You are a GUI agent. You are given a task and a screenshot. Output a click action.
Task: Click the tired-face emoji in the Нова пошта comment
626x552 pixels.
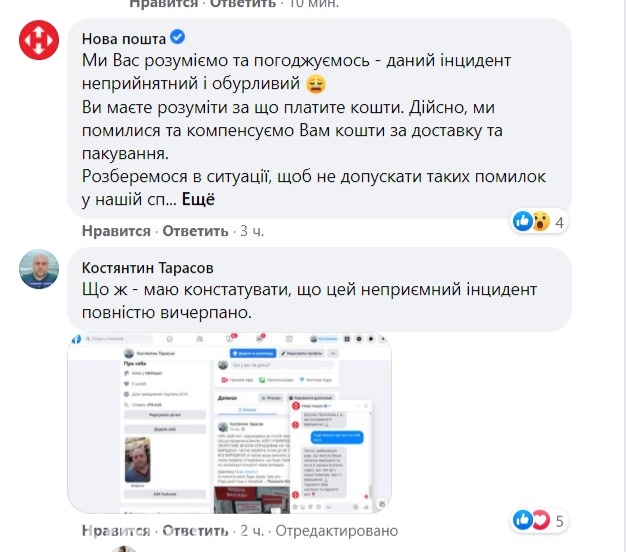[316, 84]
